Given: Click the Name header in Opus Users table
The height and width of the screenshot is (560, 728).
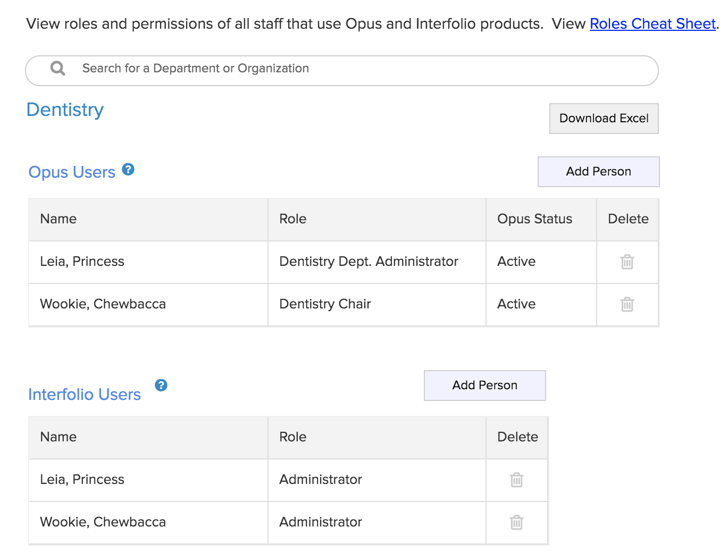Looking at the screenshot, I should pos(58,219).
